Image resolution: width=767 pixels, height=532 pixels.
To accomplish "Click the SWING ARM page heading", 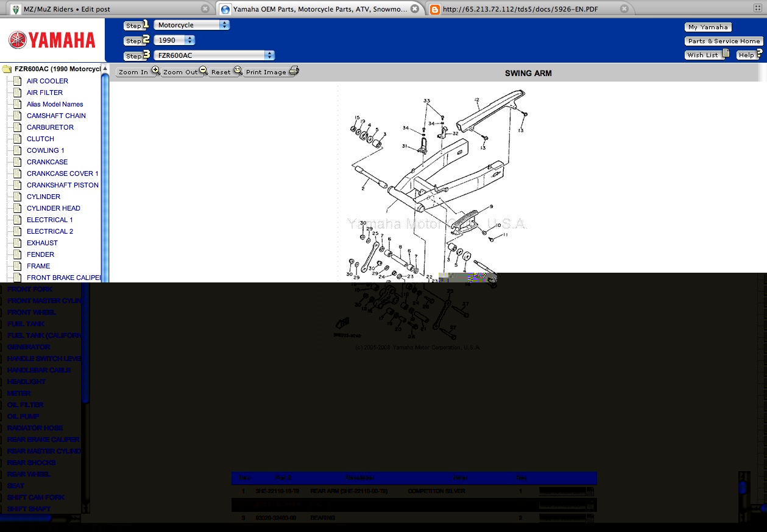I will coord(528,73).
